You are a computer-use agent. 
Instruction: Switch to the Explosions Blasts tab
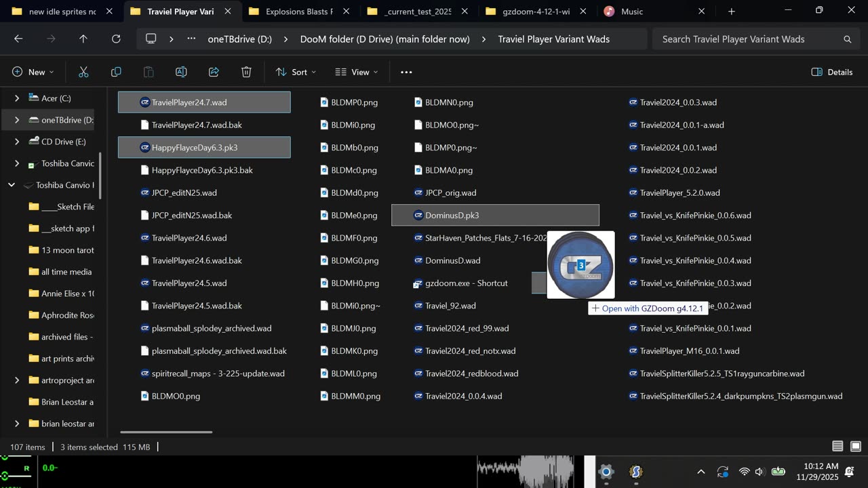click(x=299, y=12)
